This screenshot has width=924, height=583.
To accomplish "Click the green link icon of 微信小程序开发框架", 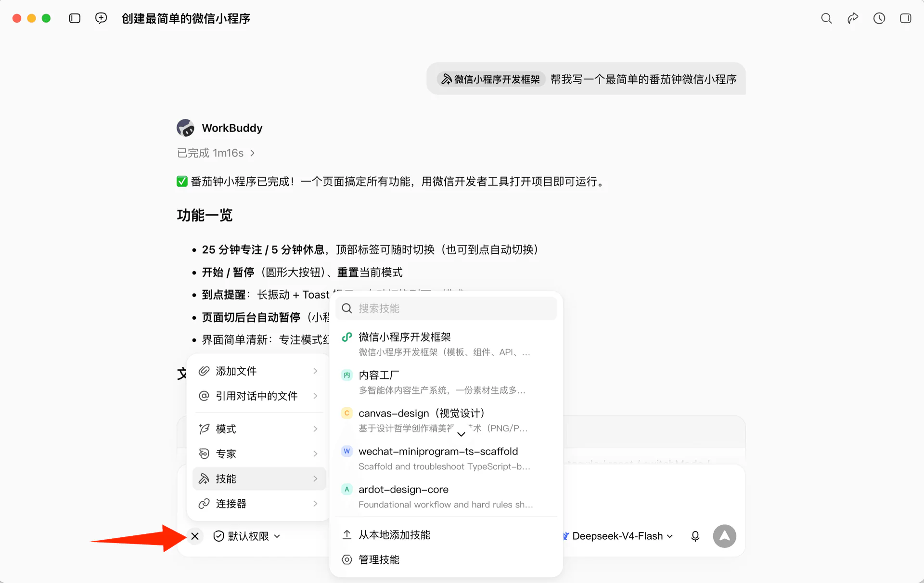I will [346, 337].
